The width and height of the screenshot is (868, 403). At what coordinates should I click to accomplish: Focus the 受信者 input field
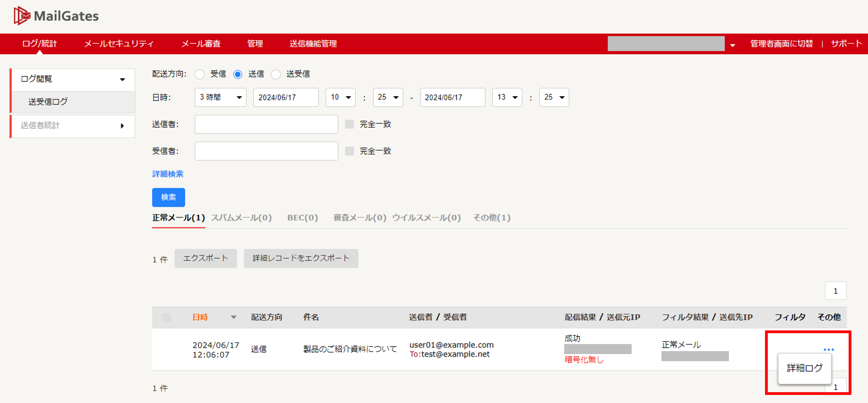tap(266, 151)
